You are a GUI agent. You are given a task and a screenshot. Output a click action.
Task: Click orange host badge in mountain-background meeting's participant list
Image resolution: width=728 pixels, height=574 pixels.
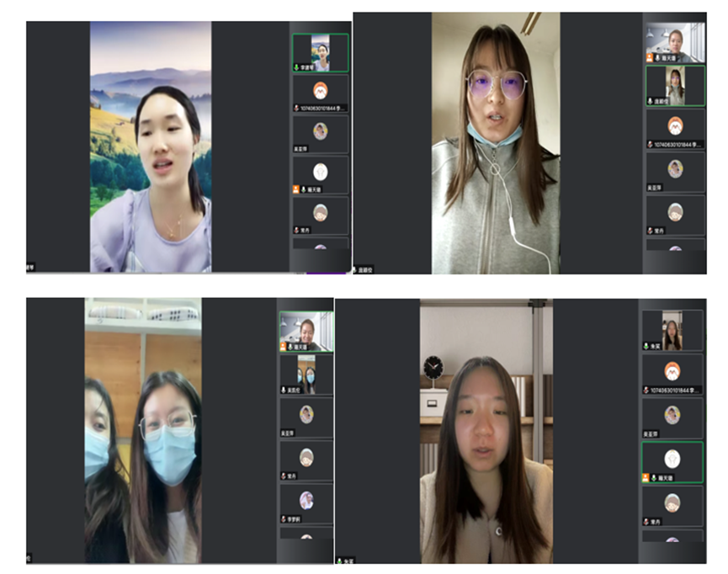296,190
